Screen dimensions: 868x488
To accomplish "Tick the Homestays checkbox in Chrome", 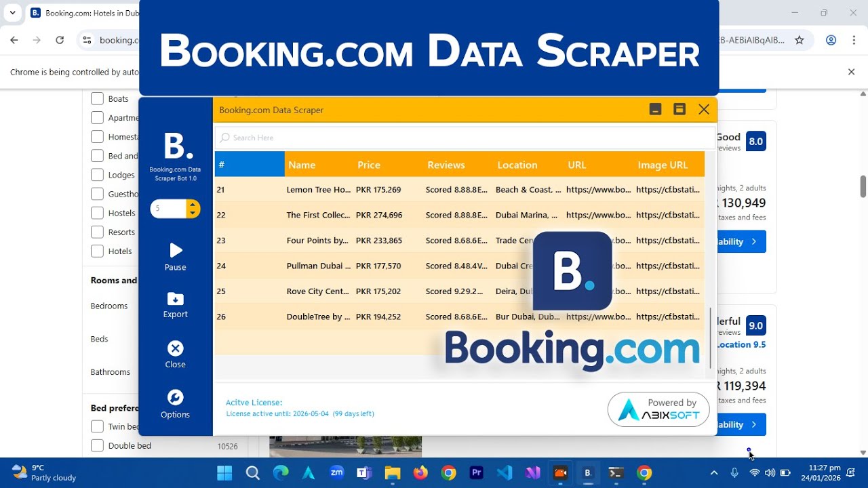I will (97, 136).
